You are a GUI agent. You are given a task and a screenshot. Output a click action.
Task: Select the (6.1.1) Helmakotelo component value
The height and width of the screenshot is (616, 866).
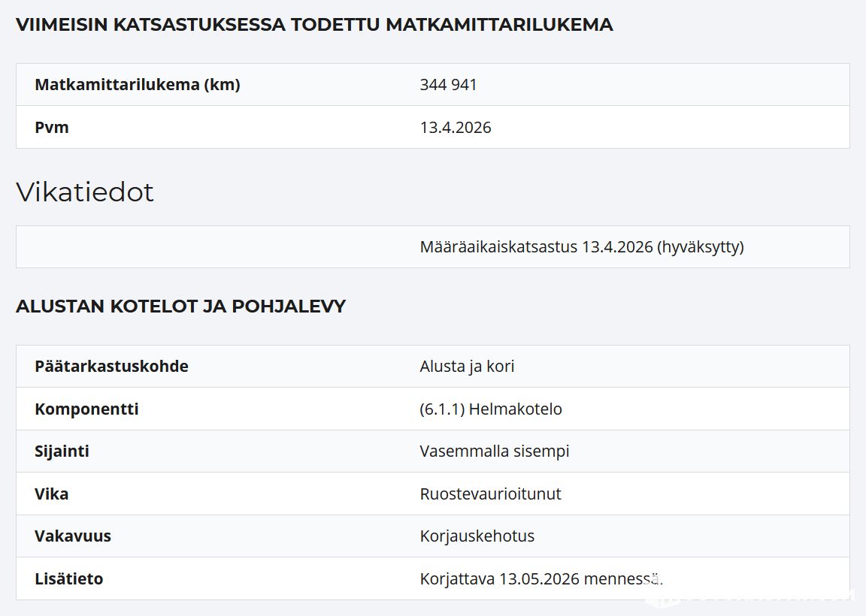point(490,409)
